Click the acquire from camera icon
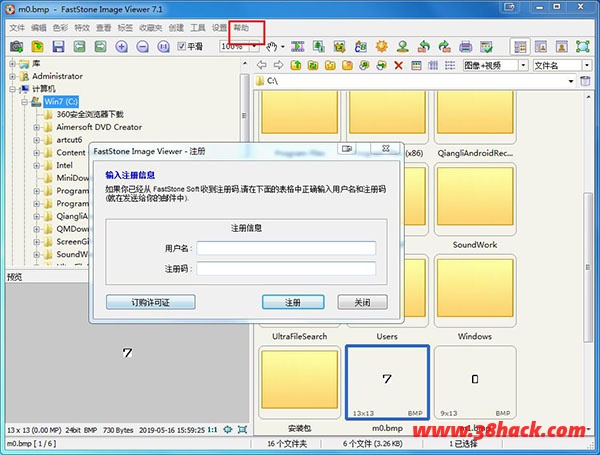 coord(16,47)
